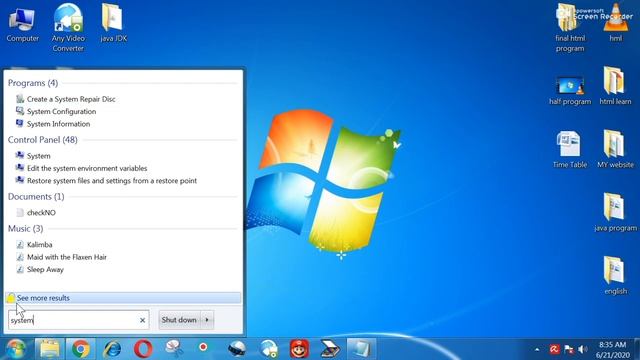This screenshot has height=360, width=640.
Task: Select the Any Video Converter desktop shortcut
Action: pos(68,28)
